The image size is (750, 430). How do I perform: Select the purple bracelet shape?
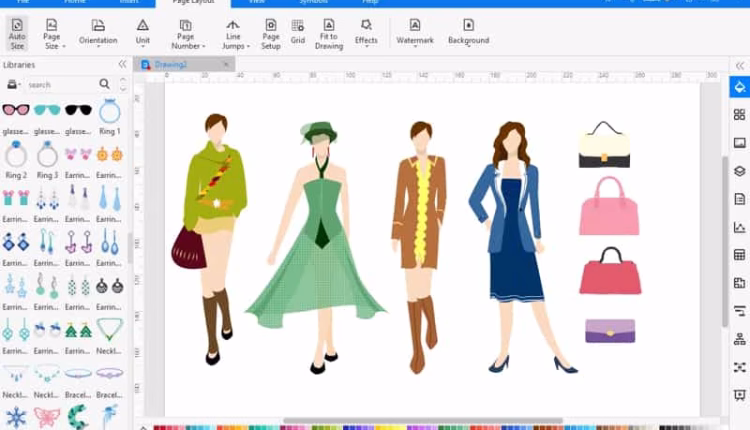pos(110,373)
